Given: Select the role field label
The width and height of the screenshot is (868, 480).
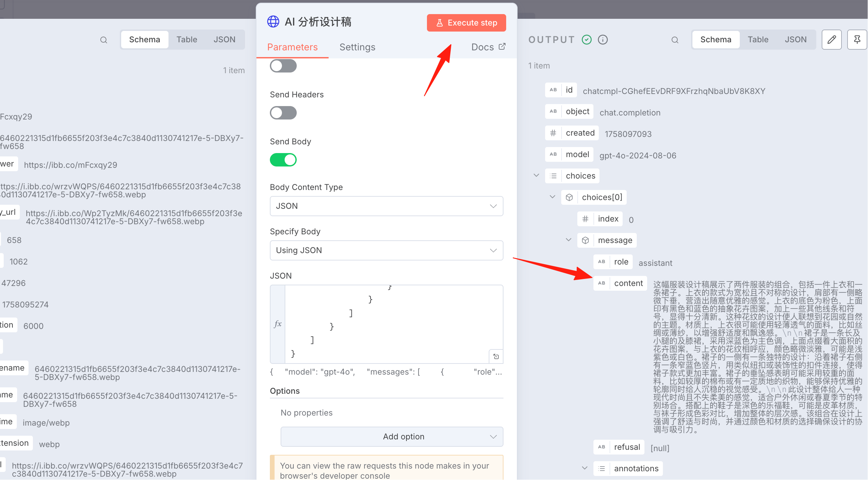Looking at the screenshot, I should 621,261.
